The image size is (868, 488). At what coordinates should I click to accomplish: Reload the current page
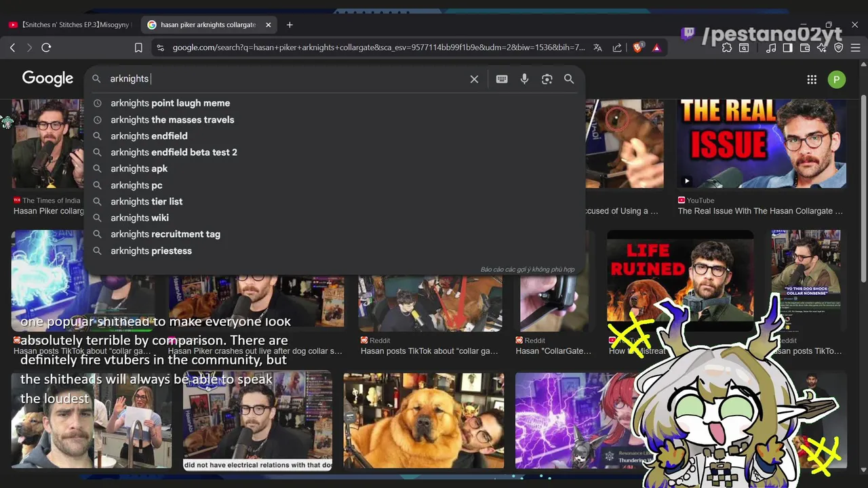46,47
